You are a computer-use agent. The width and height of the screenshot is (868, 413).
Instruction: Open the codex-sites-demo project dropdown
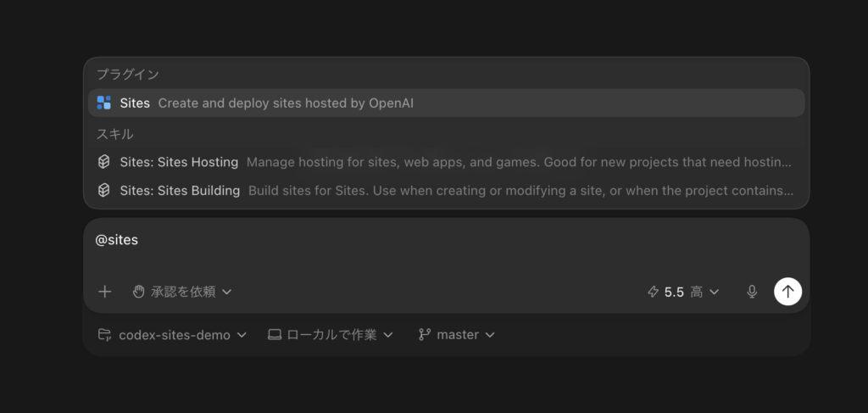coord(172,335)
